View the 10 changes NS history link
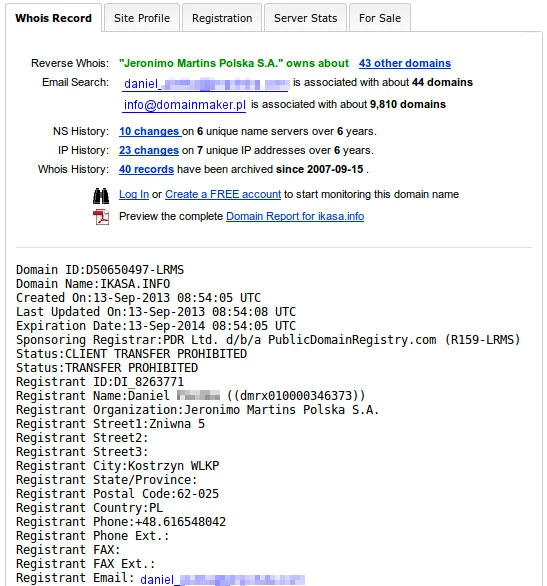 pyautogui.click(x=149, y=131)
